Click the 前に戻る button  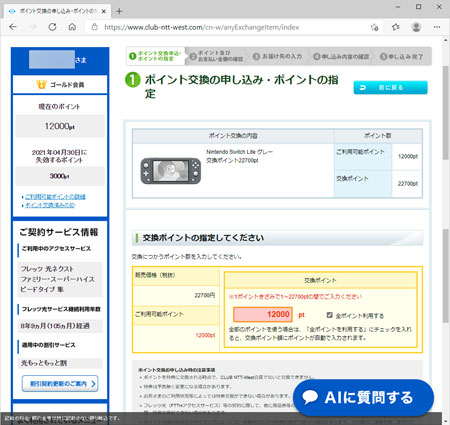coord(390,88)
